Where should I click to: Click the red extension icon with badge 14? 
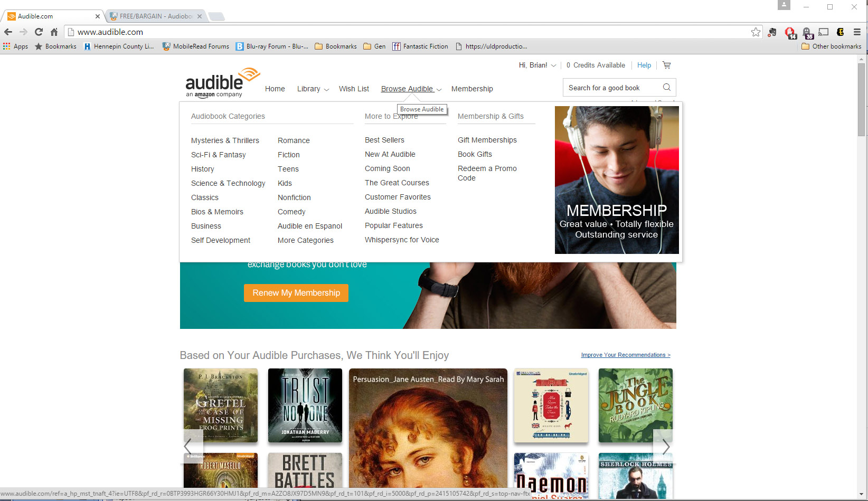[x=790, y=33]
